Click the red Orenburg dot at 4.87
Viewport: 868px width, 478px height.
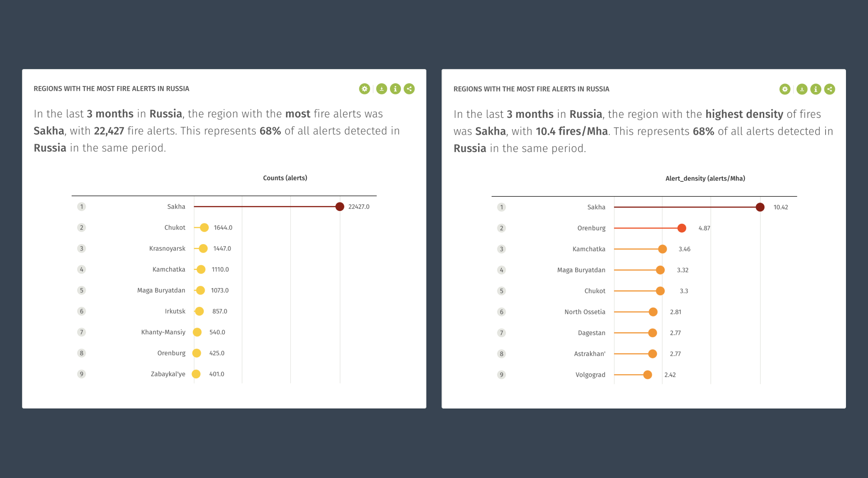(682, 228)
